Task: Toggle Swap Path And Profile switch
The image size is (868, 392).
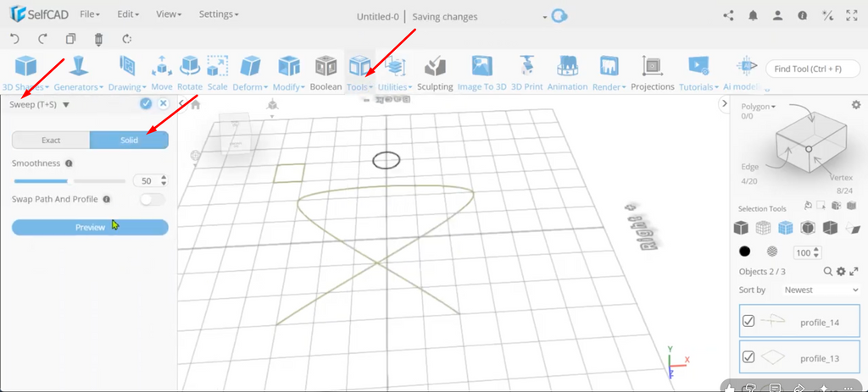Action: (x=153, y=200)
